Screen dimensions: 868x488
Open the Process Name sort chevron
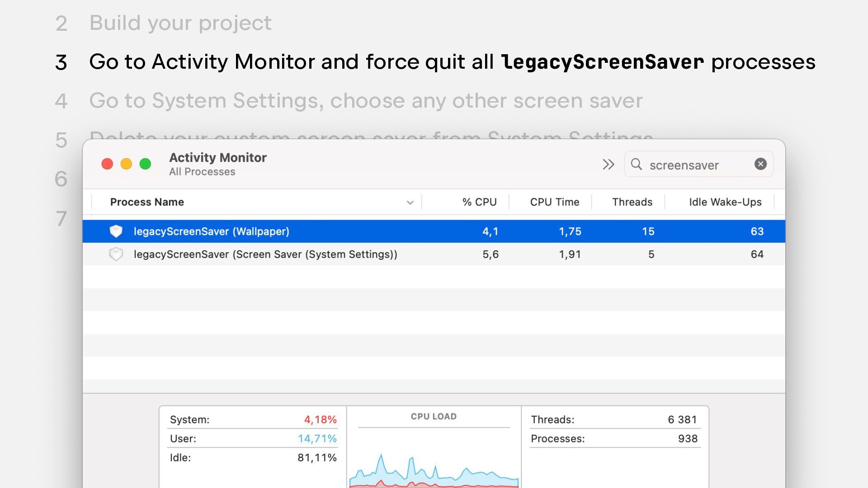pyautogui.click(x=410, y=202)
